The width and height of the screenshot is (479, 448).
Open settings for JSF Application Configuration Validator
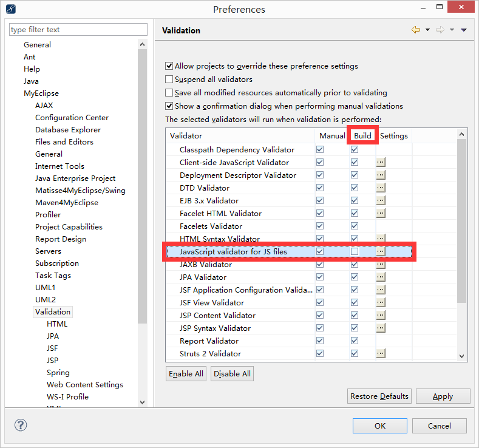pyautogui.click(x=381, y=290)
